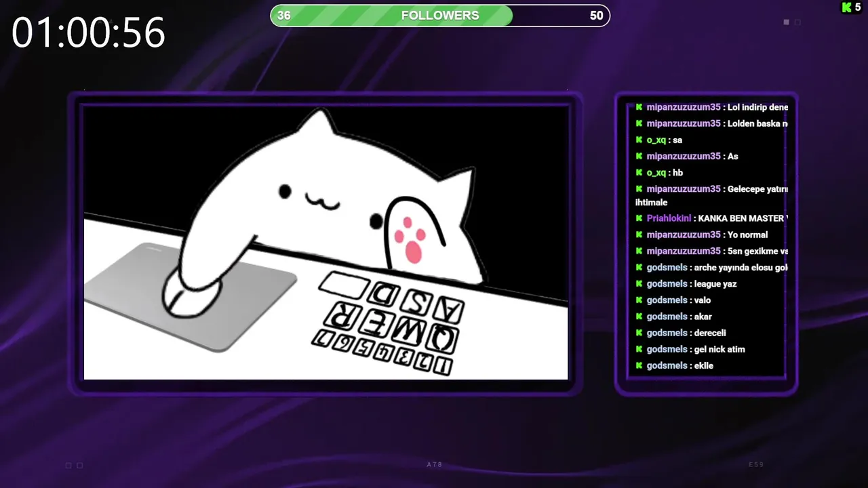Click the cat's pink paw pad
This screenshot has height=488, width=868.
411,240
